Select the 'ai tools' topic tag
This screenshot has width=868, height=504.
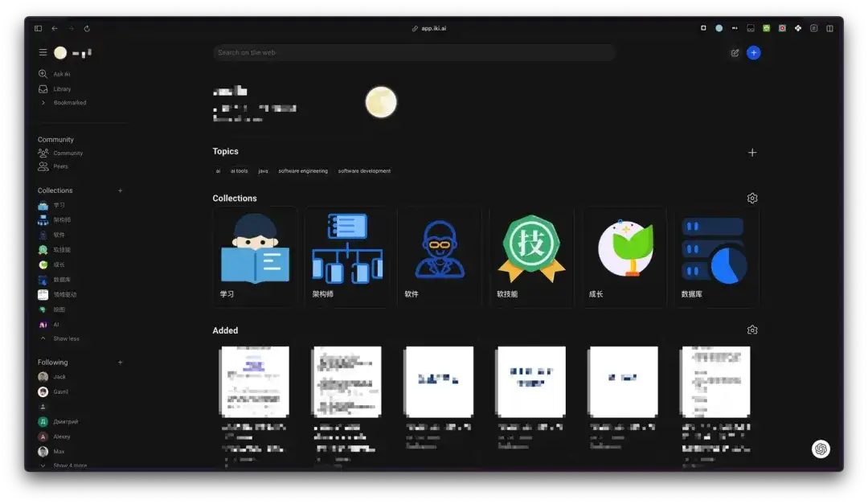[x=240, y=171]
